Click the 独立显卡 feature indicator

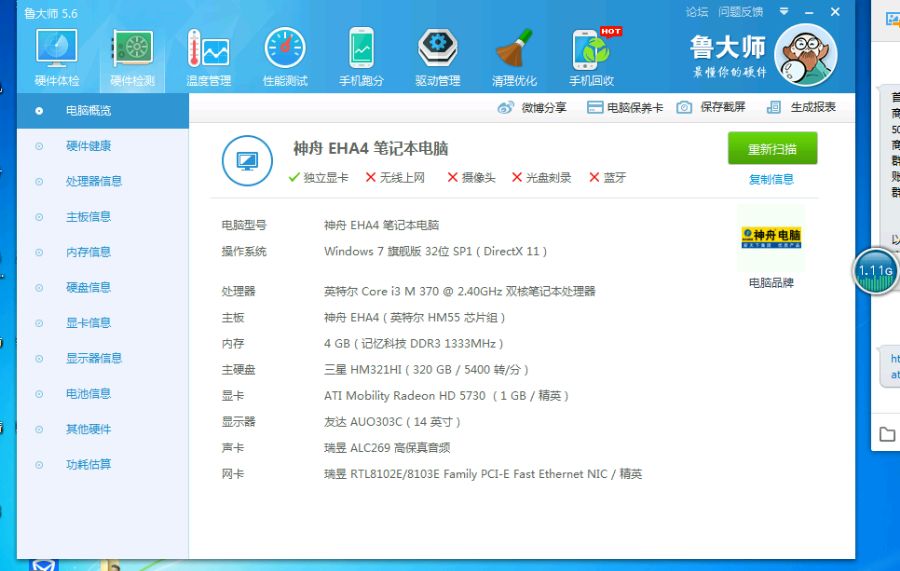pyautogui.click(x=319, y=178)
